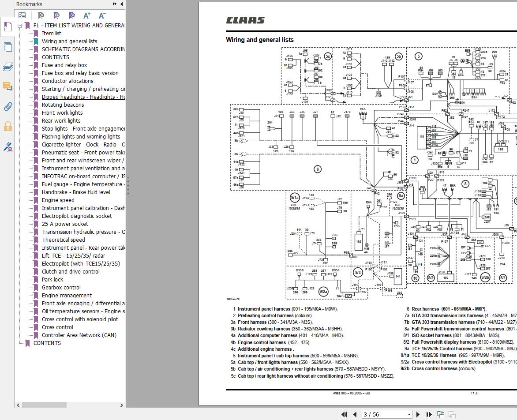Go to the next page
This screenshot has height=420, width=517.
pos(418,414)
